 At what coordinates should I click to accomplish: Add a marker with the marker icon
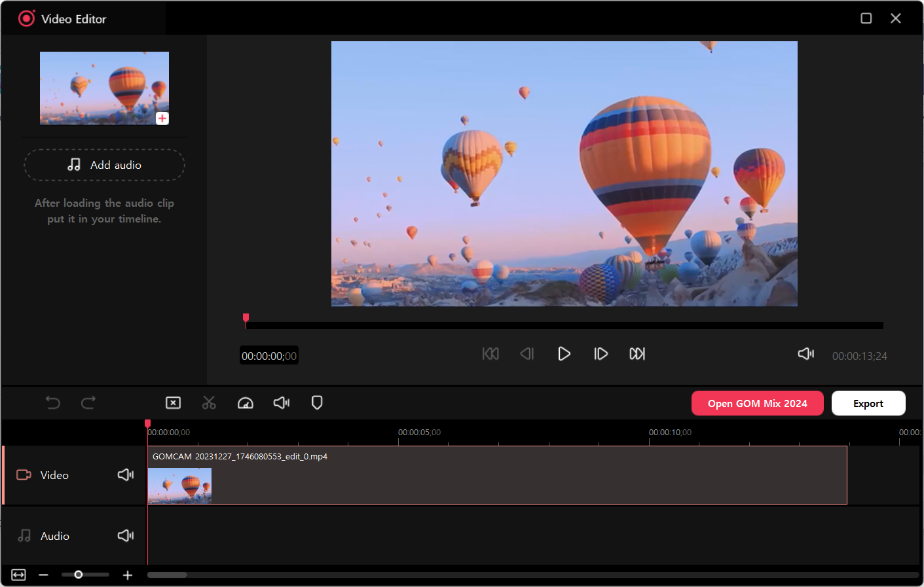click(x=317, y=402)
